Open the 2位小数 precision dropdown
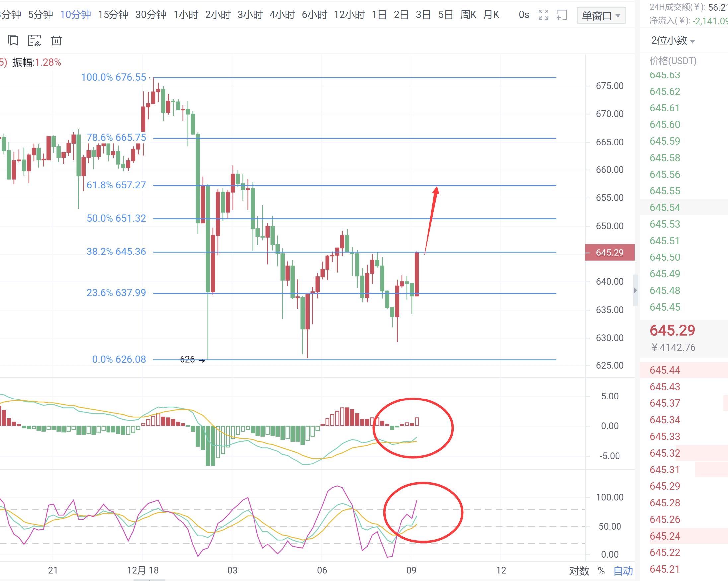 pyautogui.click(x=673, y=41)
